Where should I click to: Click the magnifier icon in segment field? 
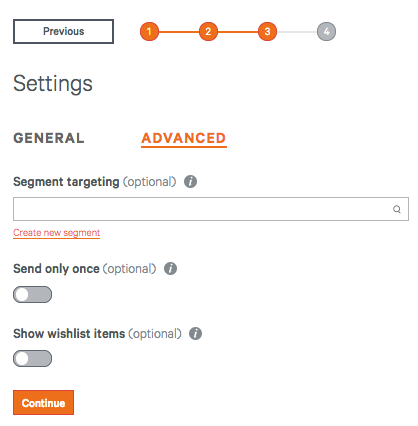(x=397, y=209)
